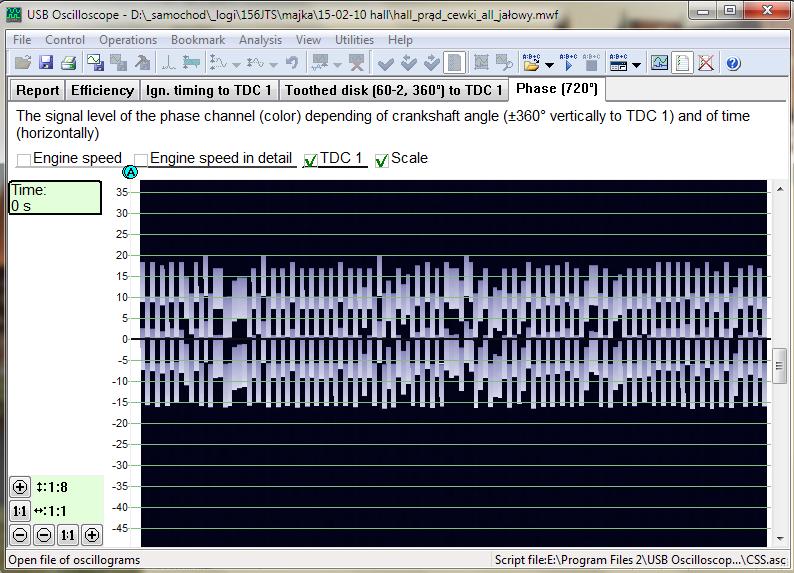Save waveform image with sine-and-floppy icon
Viewport: 794px width, 573px height.
point(95,63)
